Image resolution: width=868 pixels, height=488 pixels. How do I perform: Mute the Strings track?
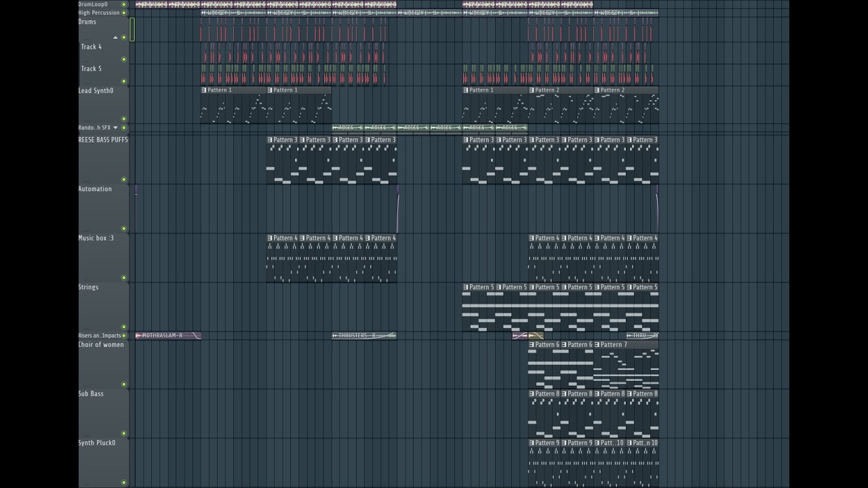click(124, 327)
